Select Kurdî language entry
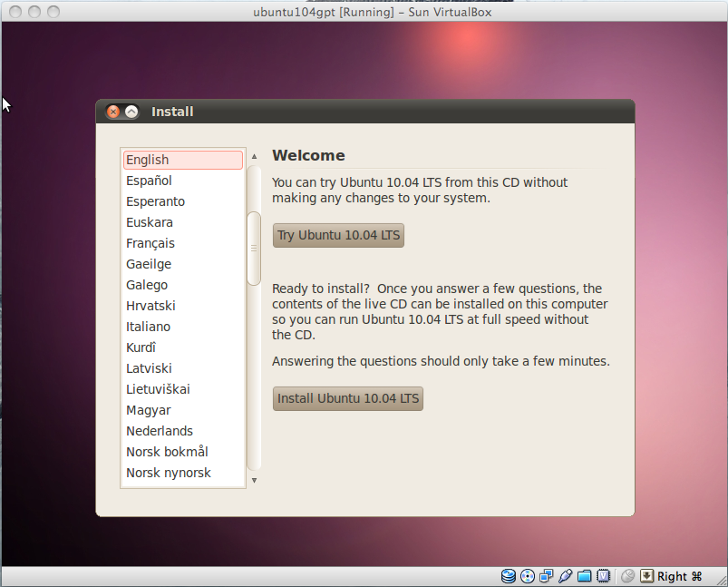This screenshot has height=587, width=728. (183, 347)
